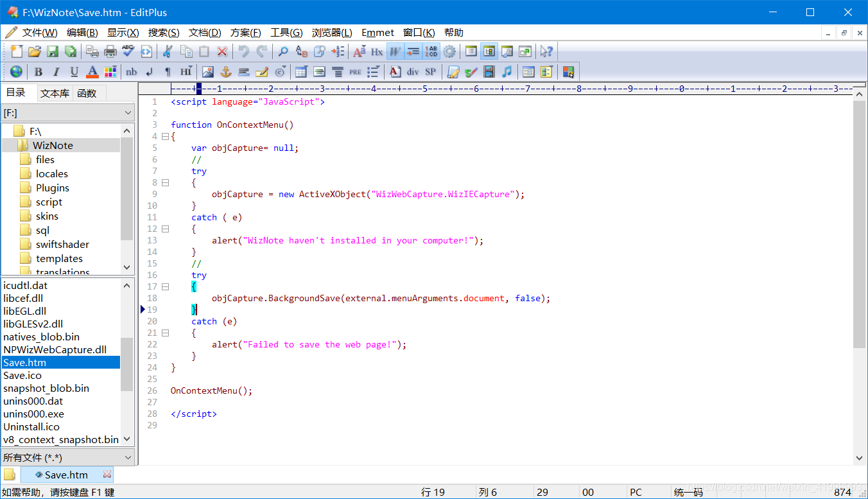Open the 工具(G) menu

tap(286, 33)
